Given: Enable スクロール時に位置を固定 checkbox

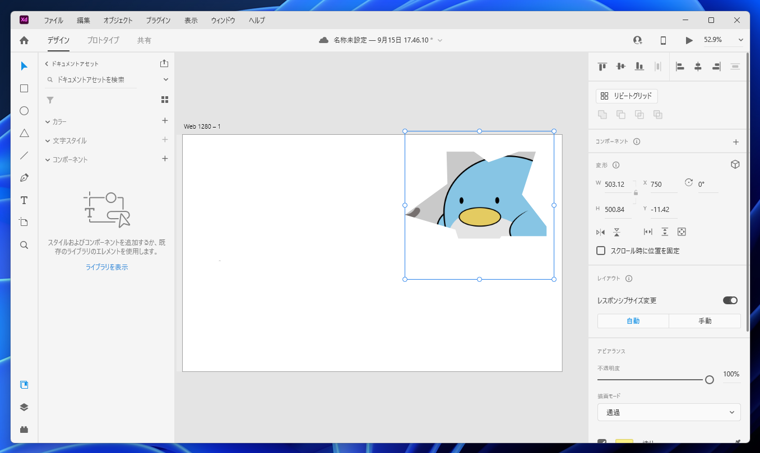Looking at the screenshot, I should click(601, 250).
